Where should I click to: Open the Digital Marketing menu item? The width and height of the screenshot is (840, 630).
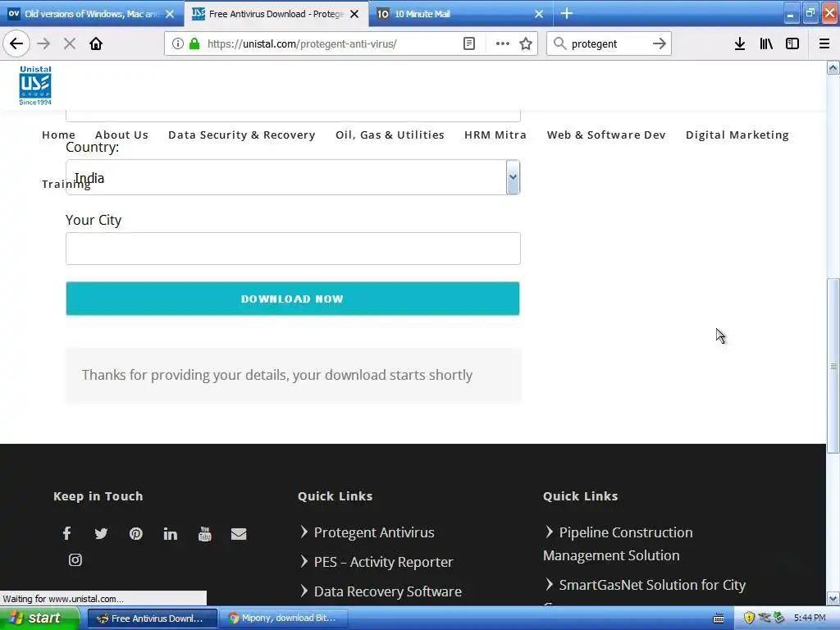pos(737,135)
